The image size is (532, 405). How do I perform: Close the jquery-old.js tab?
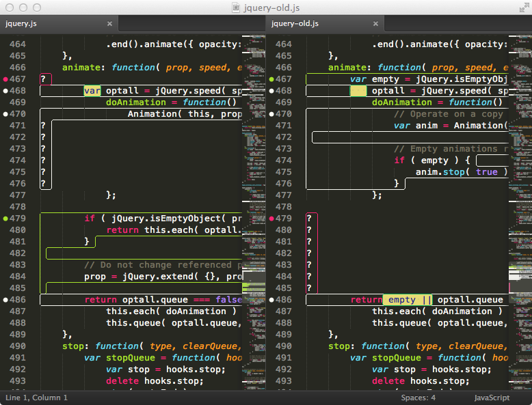(x=375, y=24)
